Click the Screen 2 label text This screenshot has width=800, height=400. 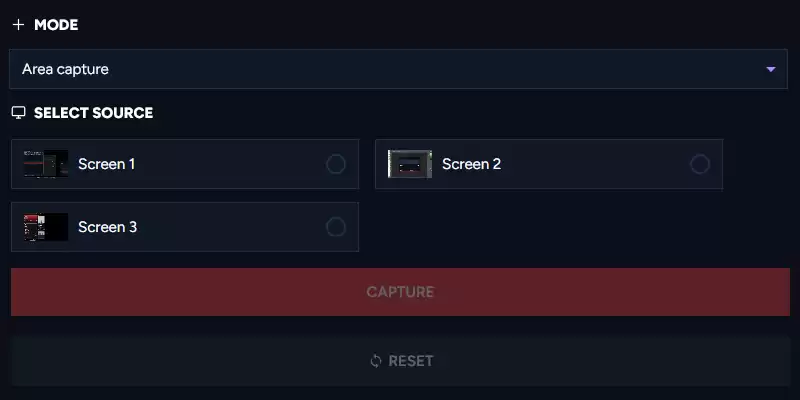point(471,164)
